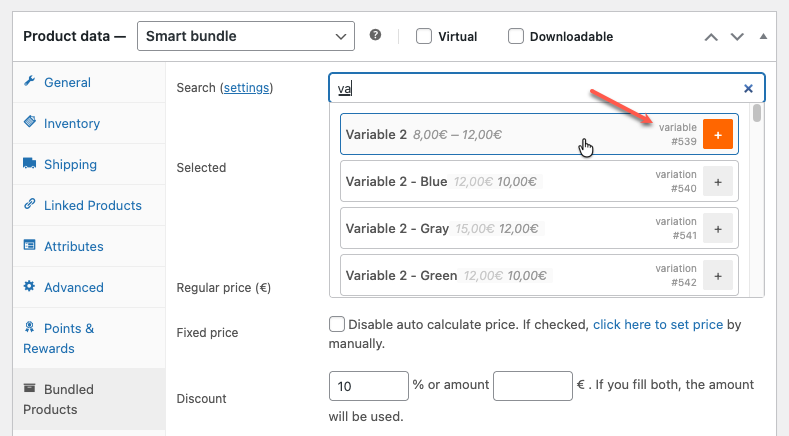789x436 pixels.
Task: Select the Variable 2 - Gray result
Action: (539, 228)
